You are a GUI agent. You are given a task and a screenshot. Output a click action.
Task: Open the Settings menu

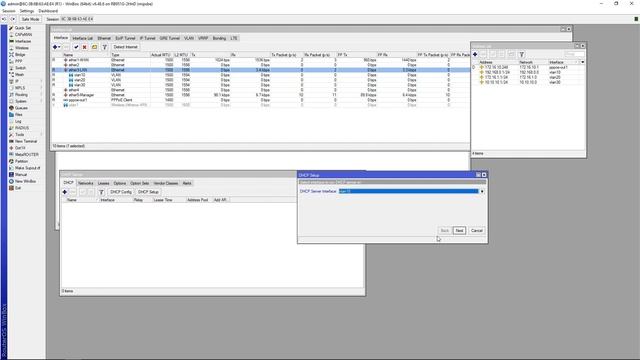[x=27, y=11]
